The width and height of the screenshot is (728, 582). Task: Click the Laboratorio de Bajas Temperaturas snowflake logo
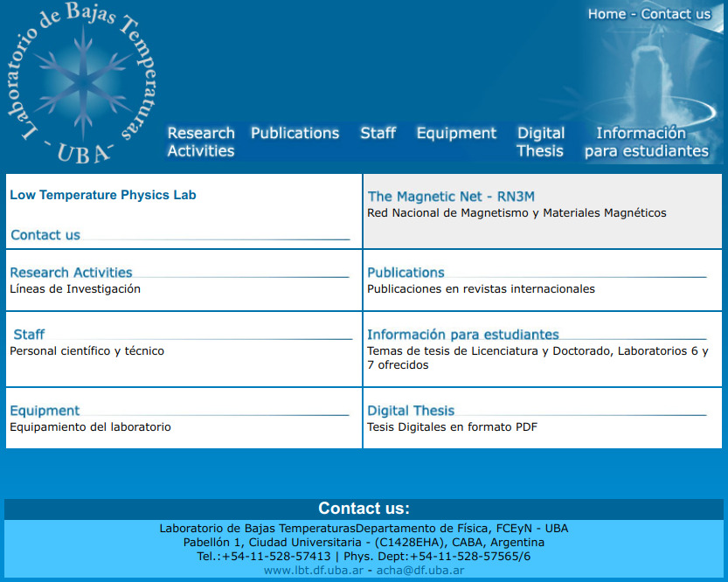[82, 84]
